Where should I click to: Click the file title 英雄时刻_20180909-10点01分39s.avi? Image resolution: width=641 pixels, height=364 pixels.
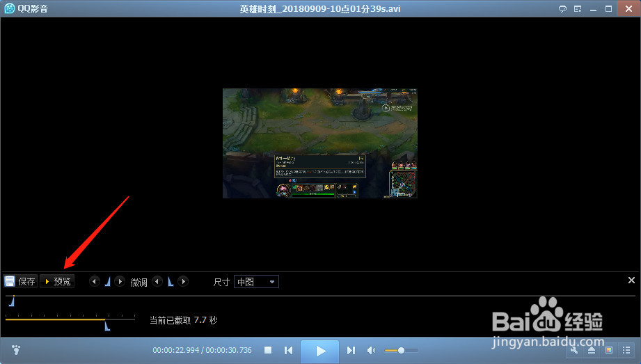(320, 9)
